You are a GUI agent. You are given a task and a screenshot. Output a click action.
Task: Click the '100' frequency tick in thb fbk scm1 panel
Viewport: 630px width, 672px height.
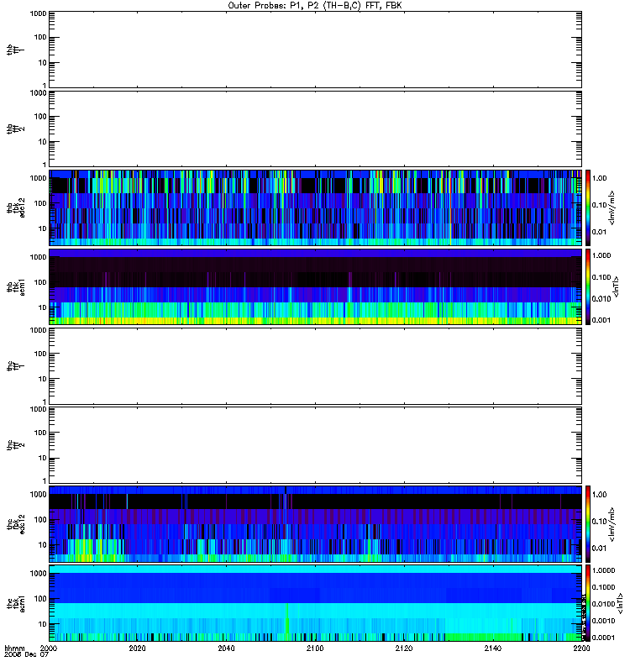40,282
